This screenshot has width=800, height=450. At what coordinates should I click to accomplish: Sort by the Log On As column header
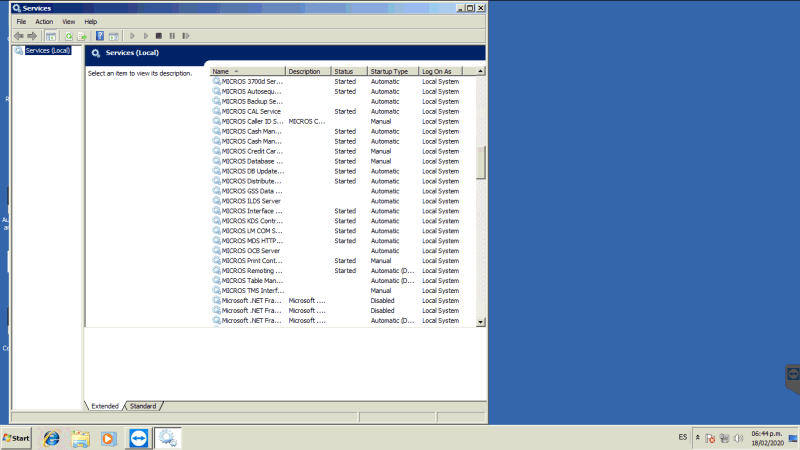coord(441,71)
